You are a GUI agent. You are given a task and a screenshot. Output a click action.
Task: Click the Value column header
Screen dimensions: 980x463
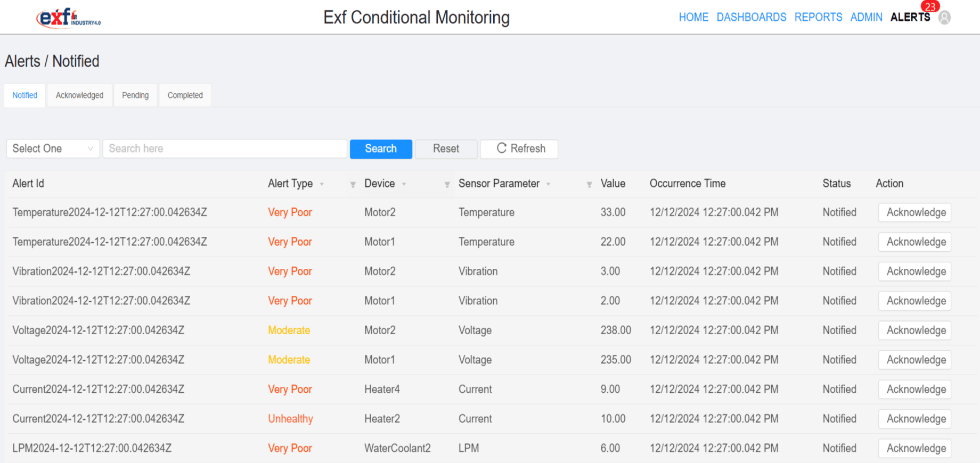(x=613, y=184)
